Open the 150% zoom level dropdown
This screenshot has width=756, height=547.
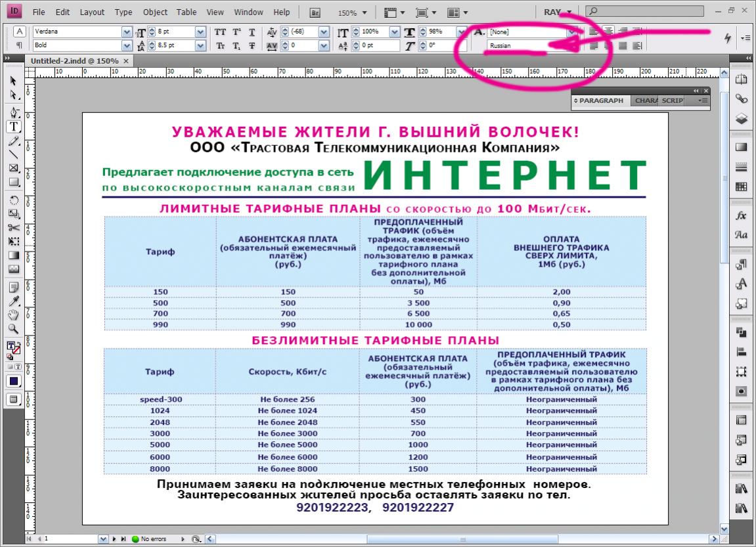click(x=365, y=13)
